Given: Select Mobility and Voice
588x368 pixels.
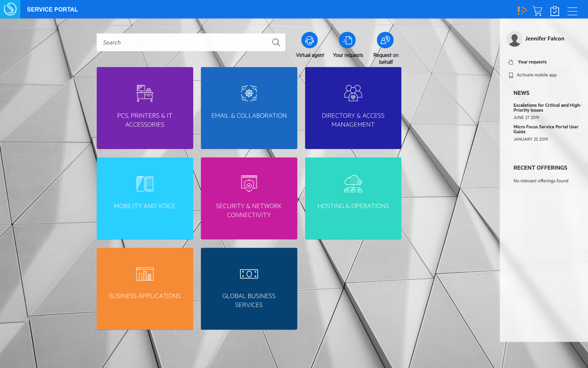Looking at the screenshot, I should (145, 198).
